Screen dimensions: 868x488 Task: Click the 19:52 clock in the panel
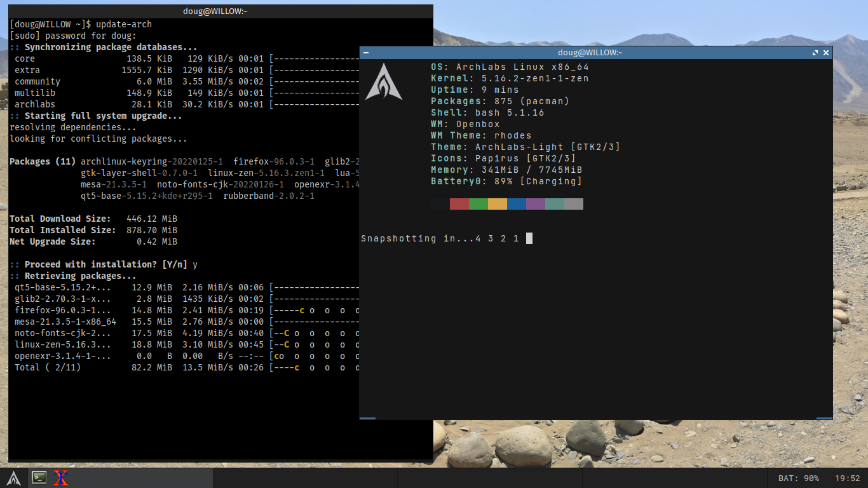point(847,478)
